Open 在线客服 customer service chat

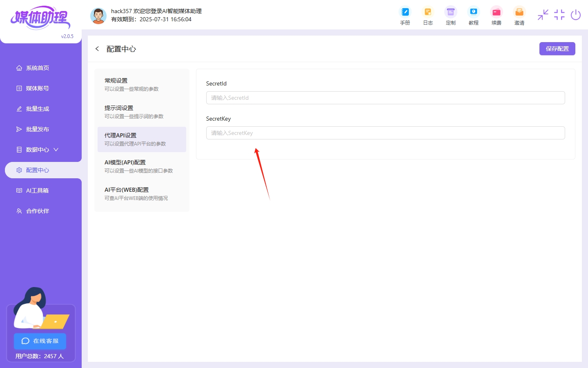pyautogui.click(x=40, y=341)
